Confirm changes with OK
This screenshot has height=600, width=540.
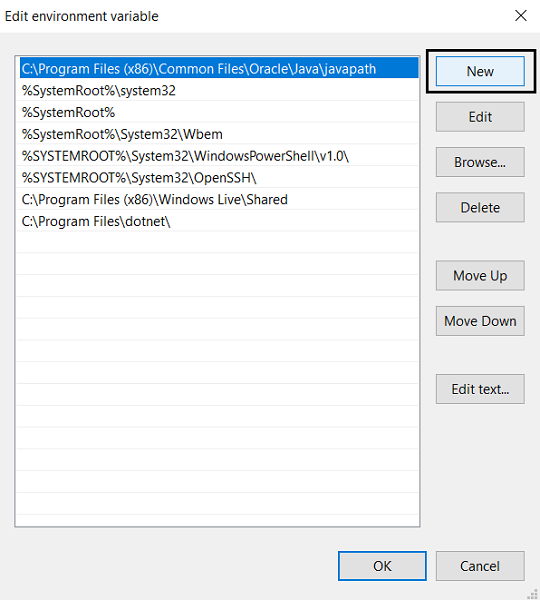tap(382, 566)
